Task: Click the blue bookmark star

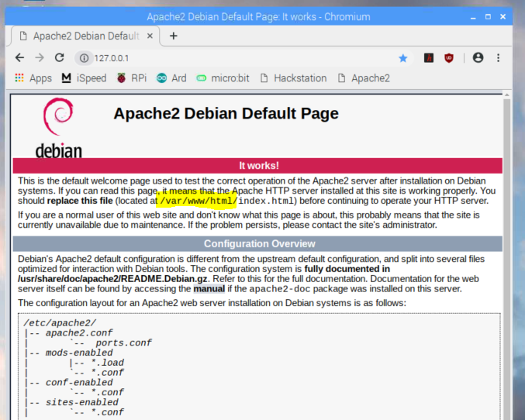Action: click(403, 58)
